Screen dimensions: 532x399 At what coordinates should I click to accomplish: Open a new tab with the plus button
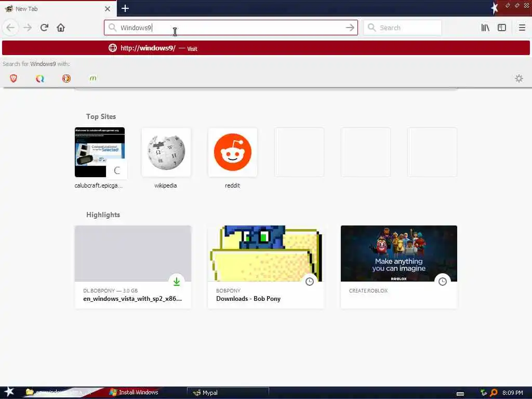(125, 8)
